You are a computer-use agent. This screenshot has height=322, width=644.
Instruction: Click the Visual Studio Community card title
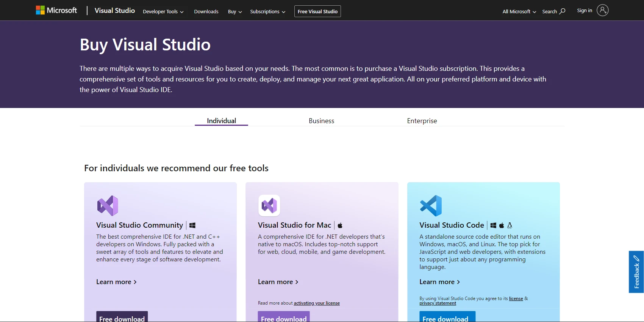point(139,225)
